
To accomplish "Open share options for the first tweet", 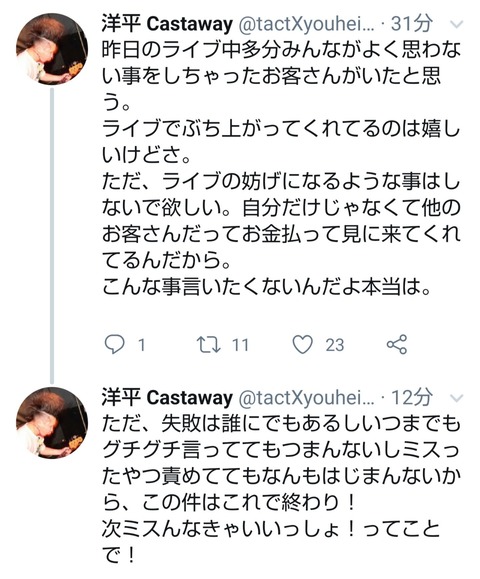I will pos(397,344).
